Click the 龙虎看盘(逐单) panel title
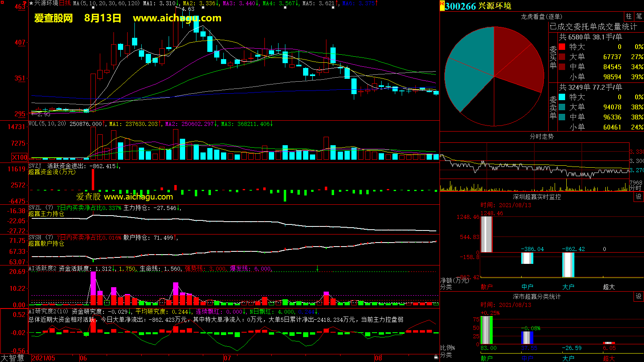 (541, 16)
